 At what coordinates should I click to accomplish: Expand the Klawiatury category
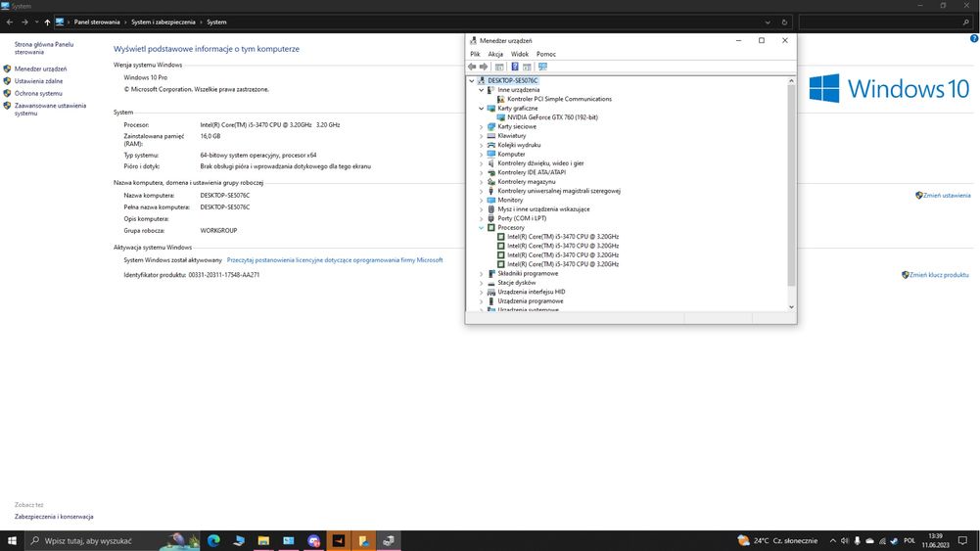pyautogui.click(x=482, y=136)
